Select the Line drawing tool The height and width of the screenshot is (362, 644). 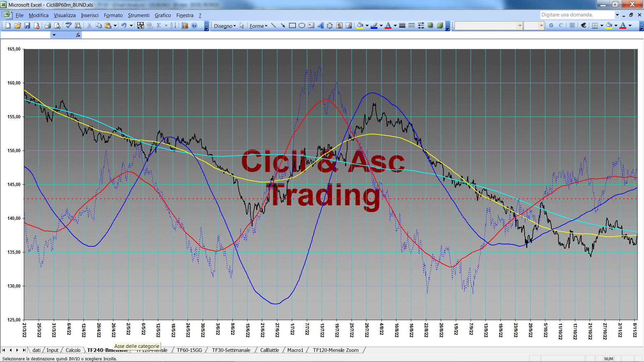click(x=274, y=25)
